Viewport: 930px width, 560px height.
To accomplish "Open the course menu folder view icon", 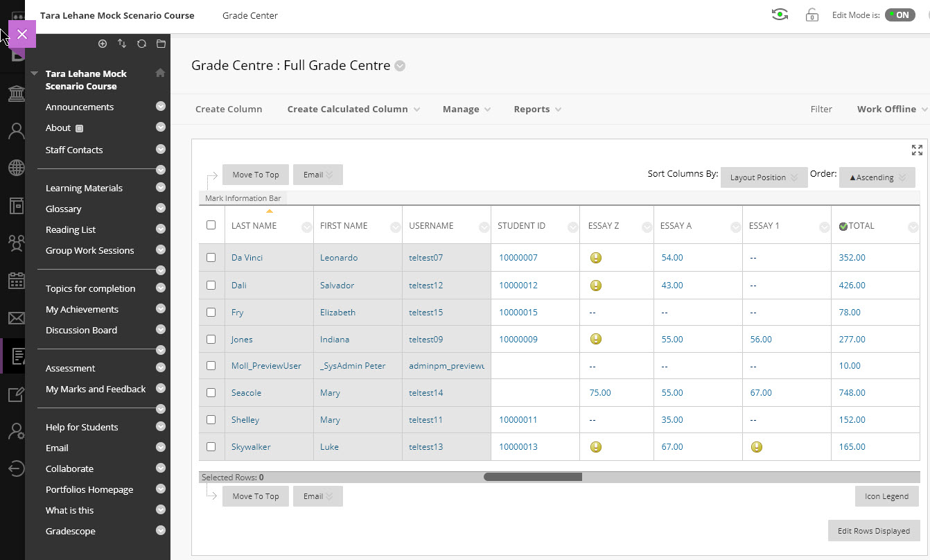I will pyautogui.click(x=161, y=44).
